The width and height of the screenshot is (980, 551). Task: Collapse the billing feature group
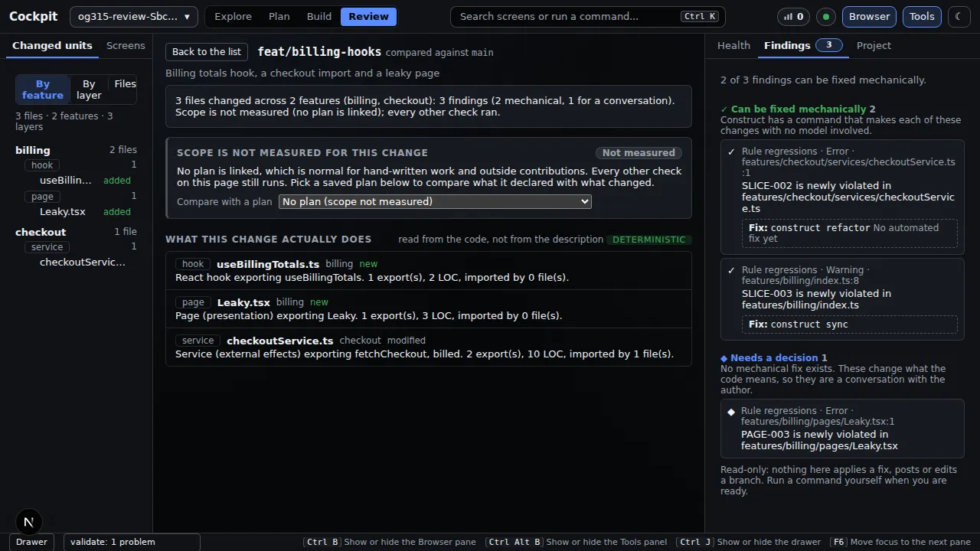(x=76, y=150)
